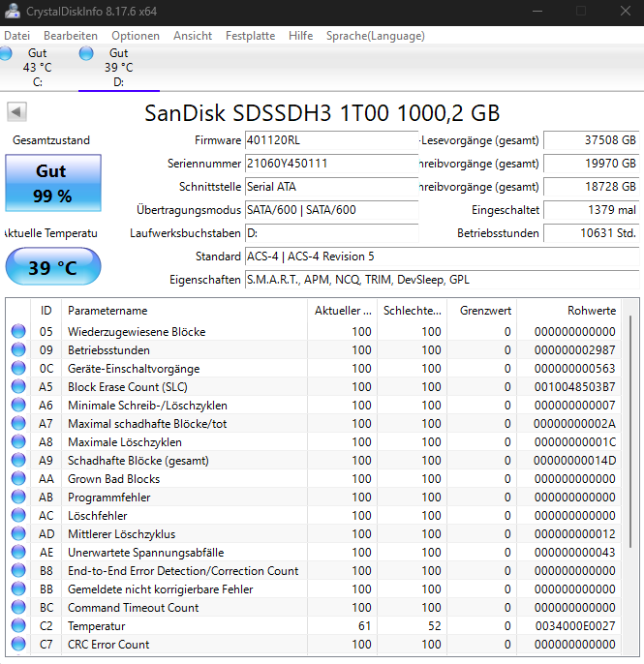This screenshot has width=644, height=664.
Task: Click the CrystalDiskInfo app icon in title bar
Action: (x=13, y=11)
